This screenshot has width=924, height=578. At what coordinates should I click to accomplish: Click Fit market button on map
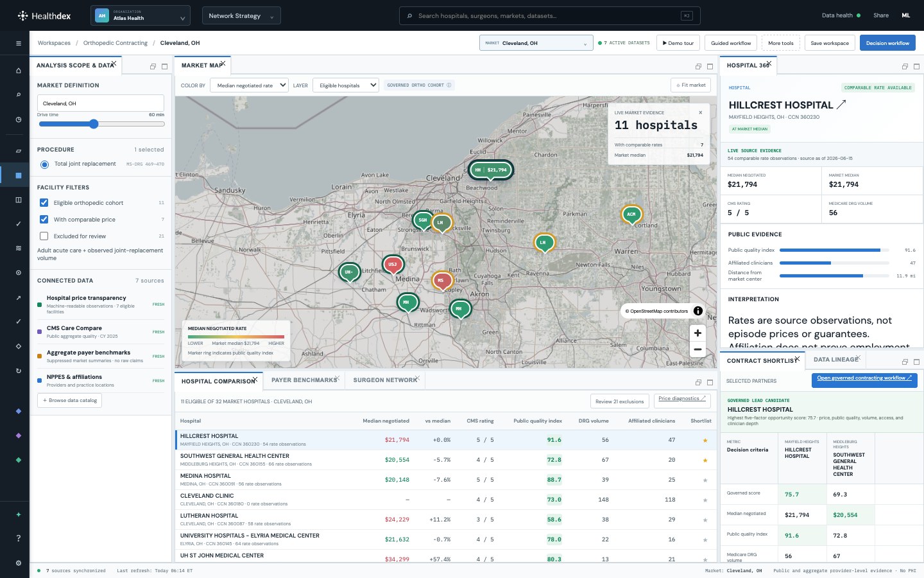click(690, 85)
